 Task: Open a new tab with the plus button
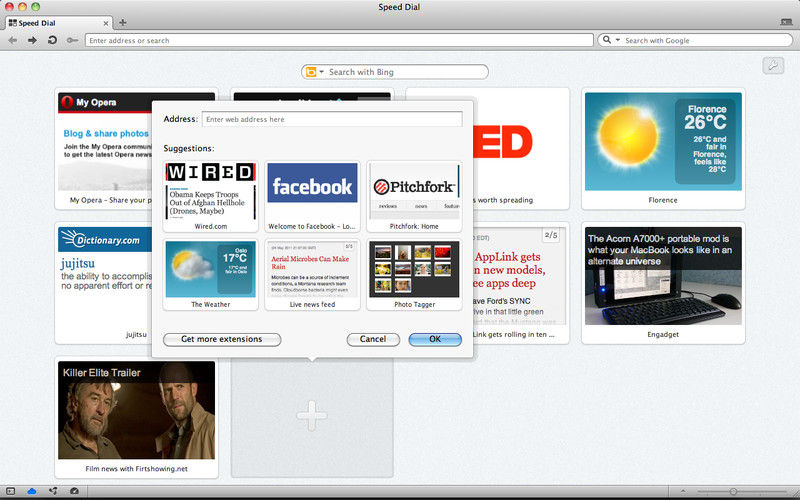122,22
